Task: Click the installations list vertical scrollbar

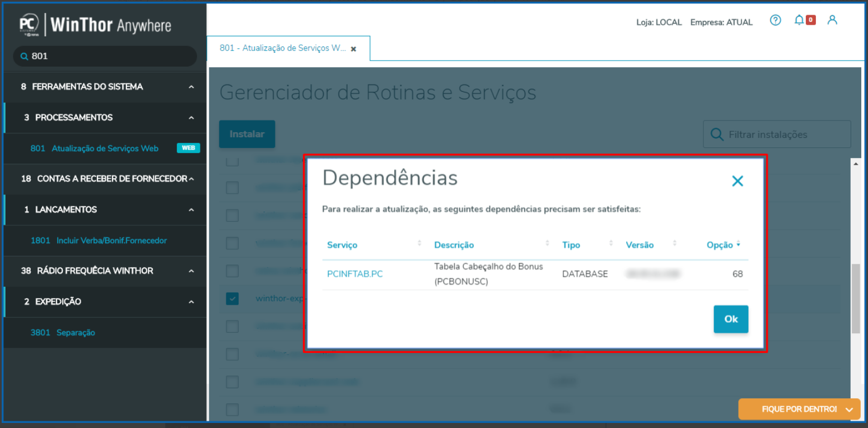Action: [855, 299]
